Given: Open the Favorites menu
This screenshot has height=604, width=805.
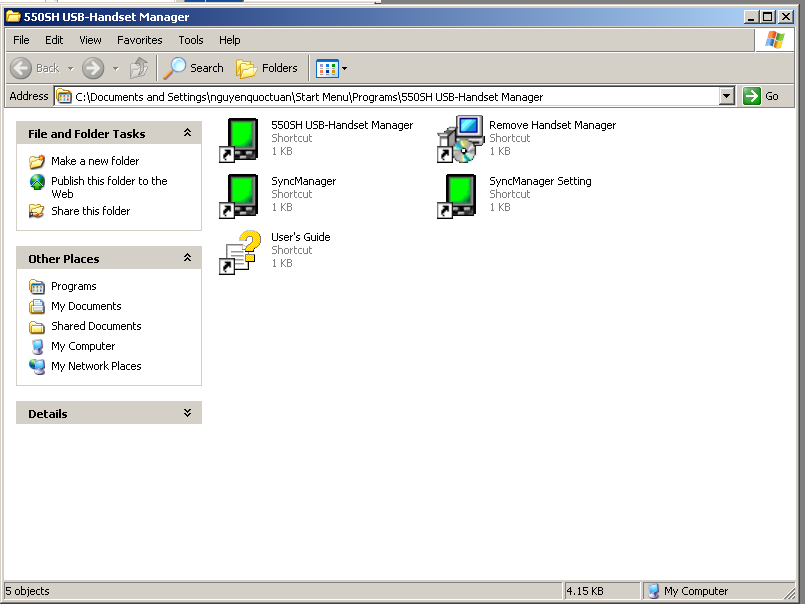Looking at the screenshot, I should point(140,40).
